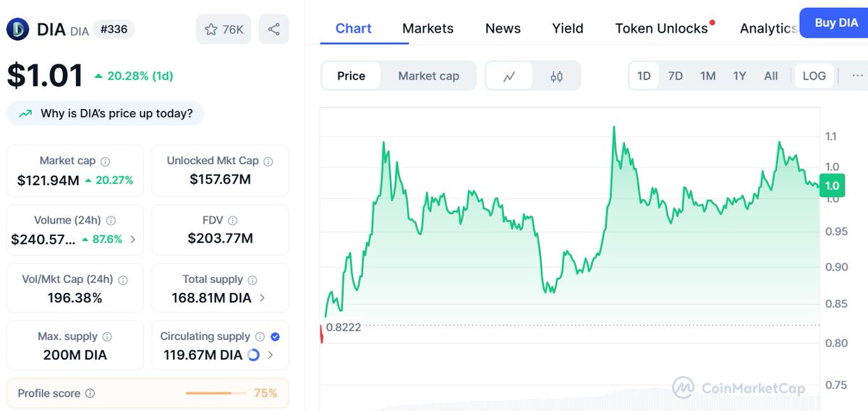This screenshot has width=868, height=411.
Task: Show Profile score info icon
Action: [90, 394]
